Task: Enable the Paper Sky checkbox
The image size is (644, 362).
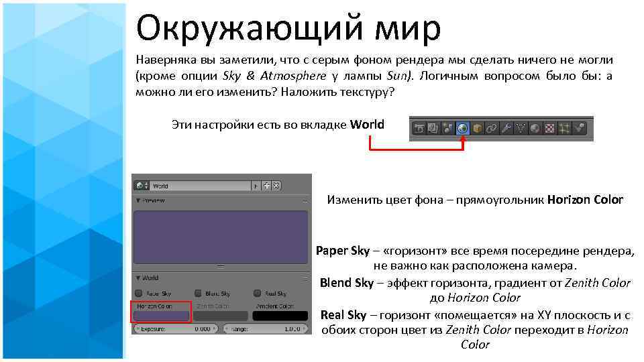Action: point(139,293)
